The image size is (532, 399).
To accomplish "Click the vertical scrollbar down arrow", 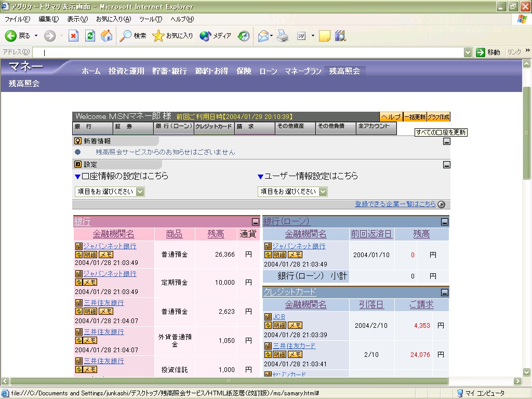I will (526, 372).
